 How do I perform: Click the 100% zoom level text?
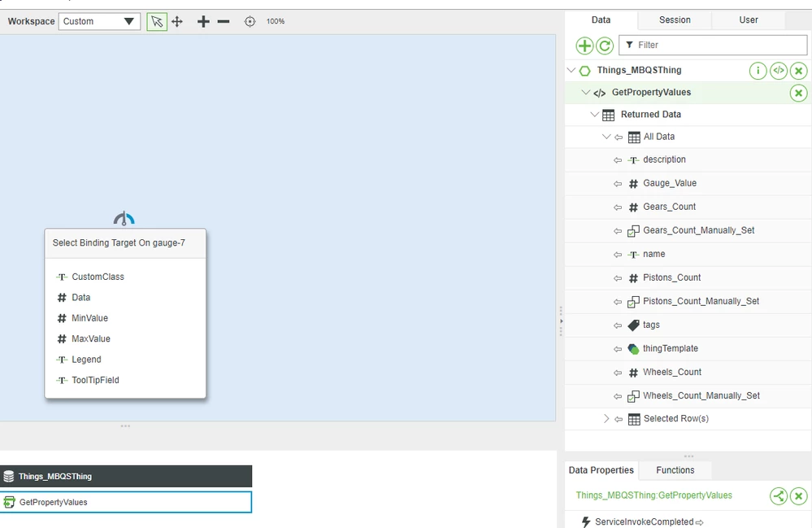(x=276, y=21)
